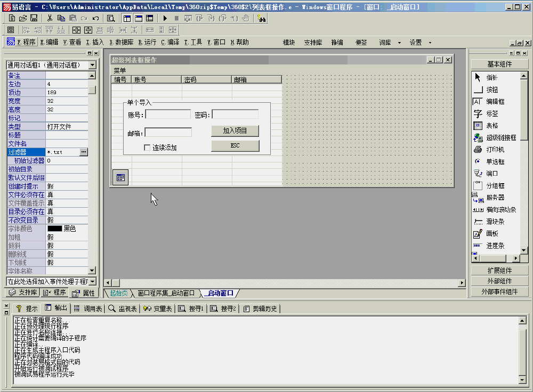Select the 打印机 component
The image size is (533, 392).
495,150
